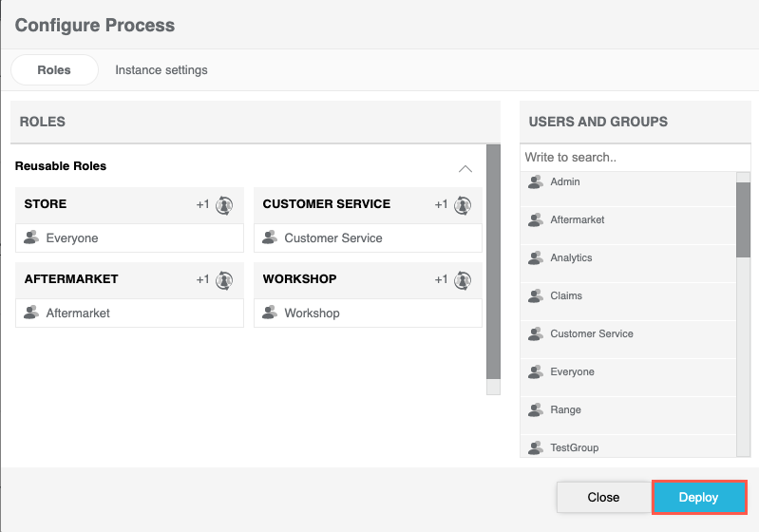The image size is (759, 532).
Task: Click the STORE role assignment icon
Action: [x=224, y=204]
